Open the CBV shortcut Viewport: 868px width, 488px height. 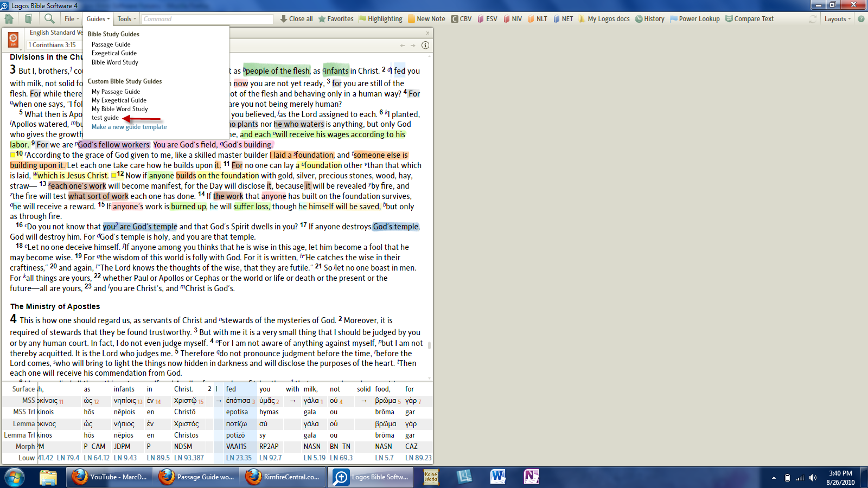click(x=461, y=19)
